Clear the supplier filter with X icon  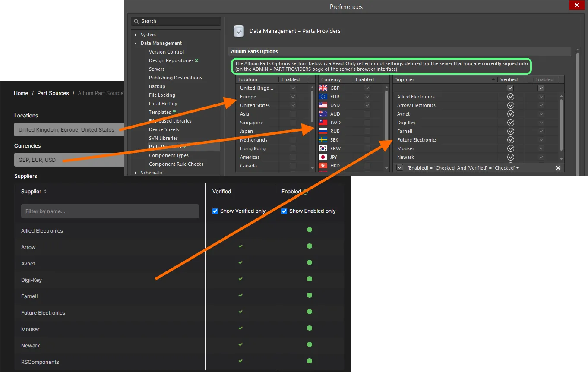tap(558, 168)
